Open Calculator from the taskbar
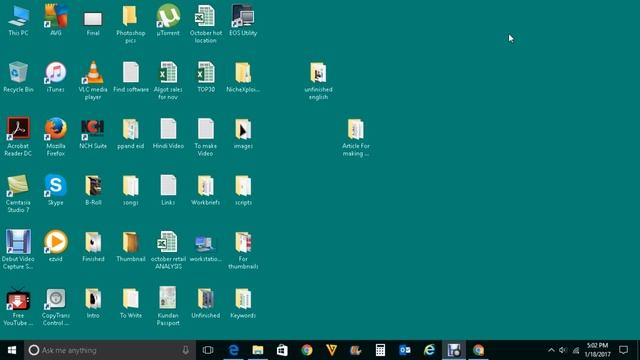 pyautogui.click(x=380, y=350)
